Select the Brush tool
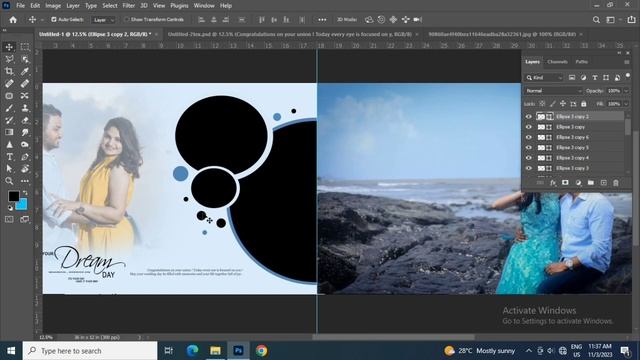The height and width of the screenshot is (360, 640). pyautogui.click(x=9, y=108)
